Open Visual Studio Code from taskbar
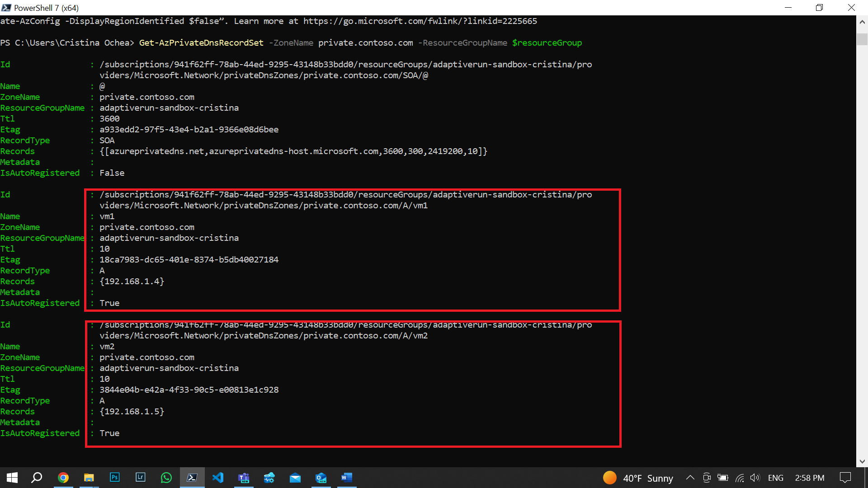Image resolution: width=868 pixels, height=488 pixels. pyautogui.click(x=218, y=478)
